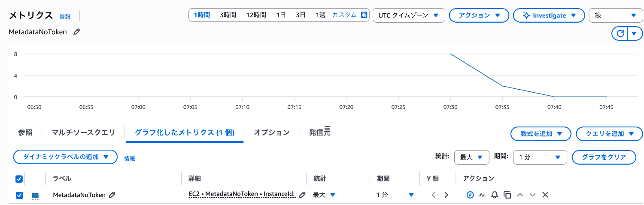This screenshot has height=205, width=644.
Task: Expand the アクション dropdown menu
Action: click(x=479, y=15)
